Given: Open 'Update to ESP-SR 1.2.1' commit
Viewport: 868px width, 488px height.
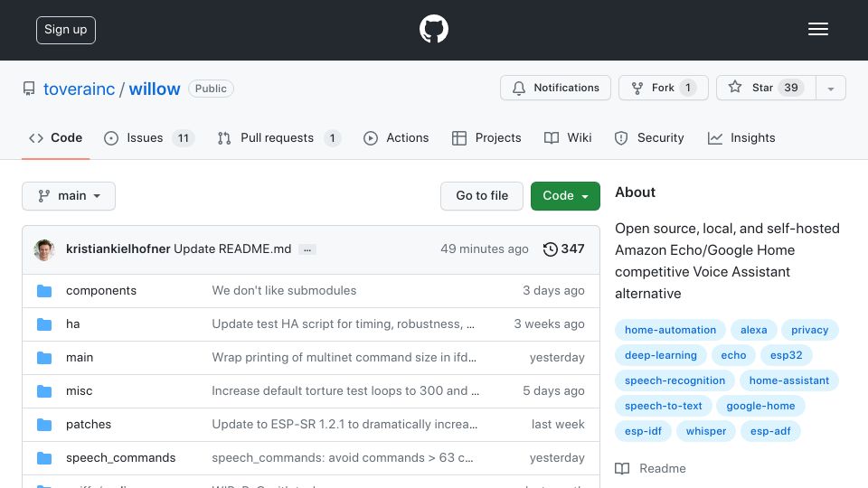Looking at the screenshot, I should point(344,425).
